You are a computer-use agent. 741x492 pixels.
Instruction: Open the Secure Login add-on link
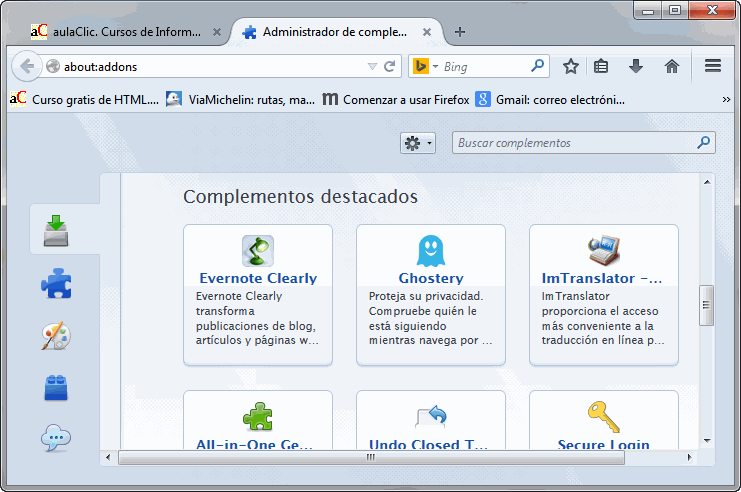coord(603,444)
